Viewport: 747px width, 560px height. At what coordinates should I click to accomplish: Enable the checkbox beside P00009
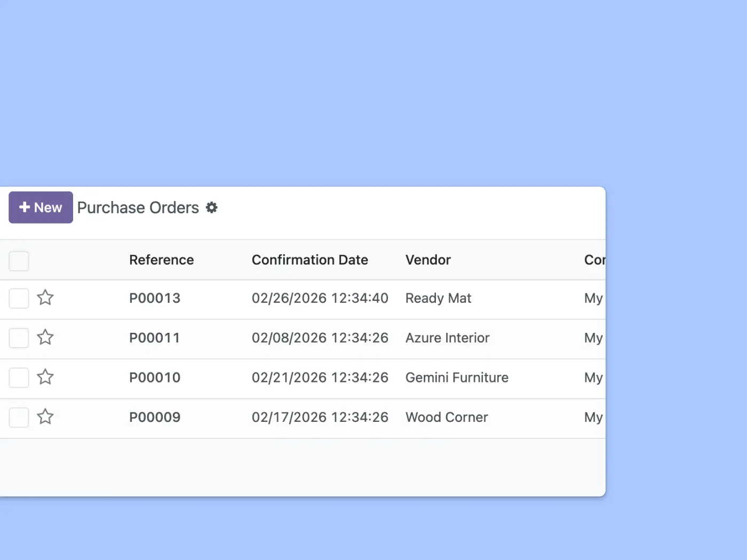(19, 417)
